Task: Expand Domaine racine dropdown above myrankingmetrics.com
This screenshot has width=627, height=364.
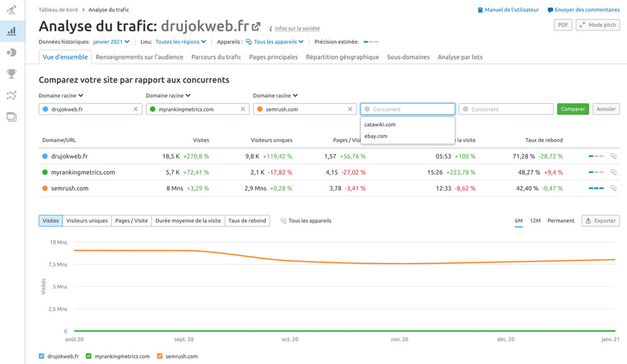Action: click(168, 95)
